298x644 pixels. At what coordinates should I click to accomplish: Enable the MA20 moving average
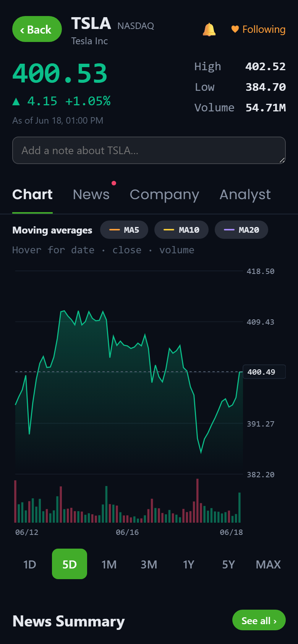tap(241, 230)
